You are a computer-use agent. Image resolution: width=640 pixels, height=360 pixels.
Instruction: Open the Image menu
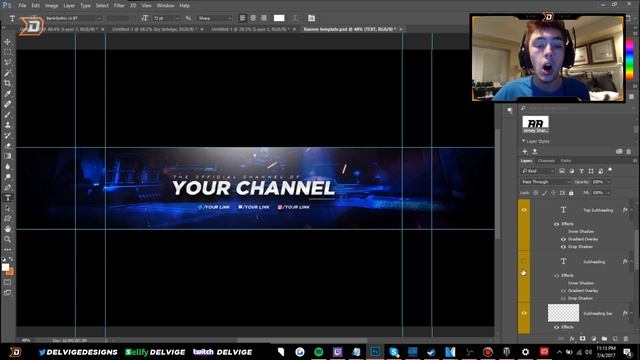coord(51,6)
